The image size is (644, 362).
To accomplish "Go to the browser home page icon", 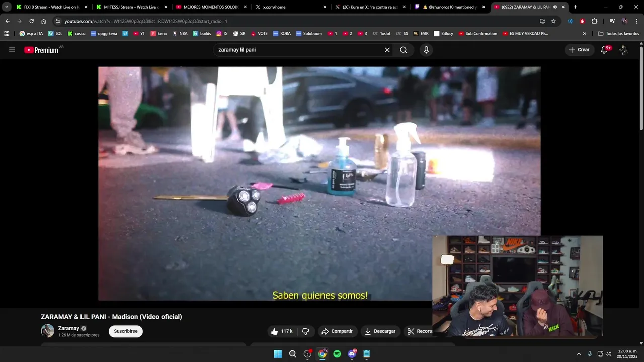I will click(43, 21).
